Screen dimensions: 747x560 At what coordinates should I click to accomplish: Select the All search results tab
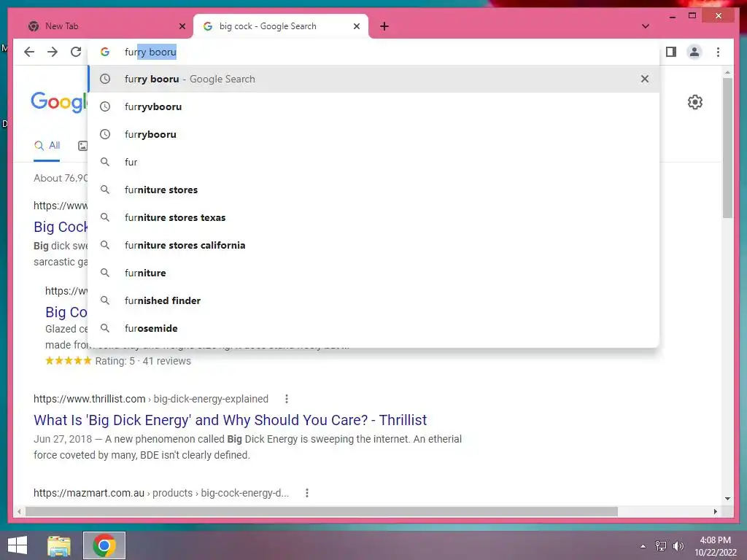click(x=47, y=146)
